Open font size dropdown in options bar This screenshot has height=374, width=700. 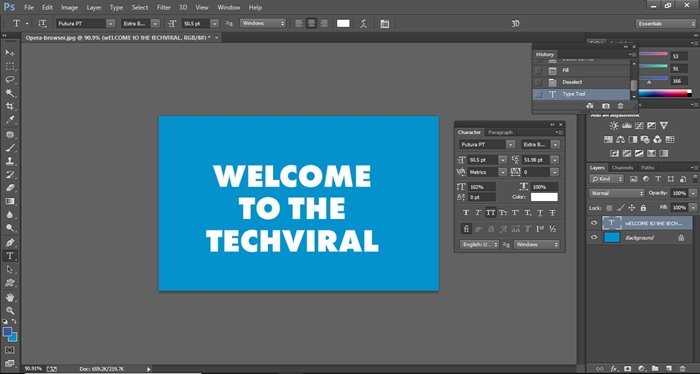215,24
